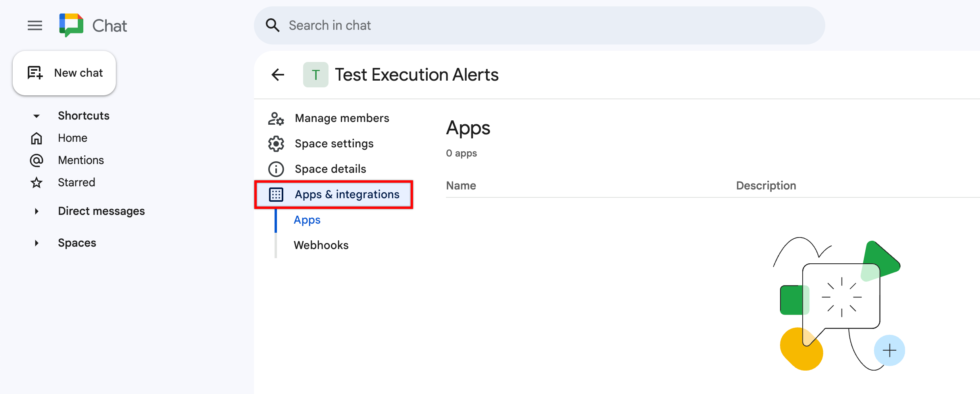Start a New chat
The image size is (980, 394).
coord(64,73)
